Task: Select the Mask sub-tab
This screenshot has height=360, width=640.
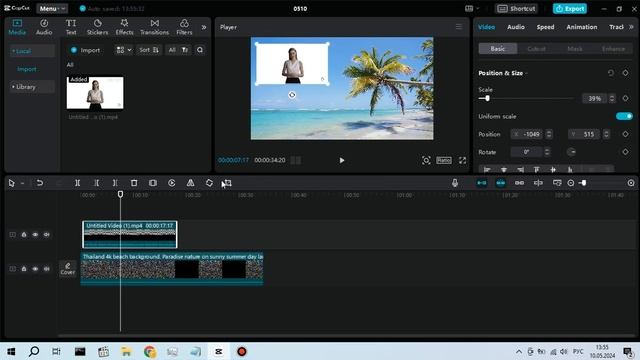Action: [x=575, y=49]
